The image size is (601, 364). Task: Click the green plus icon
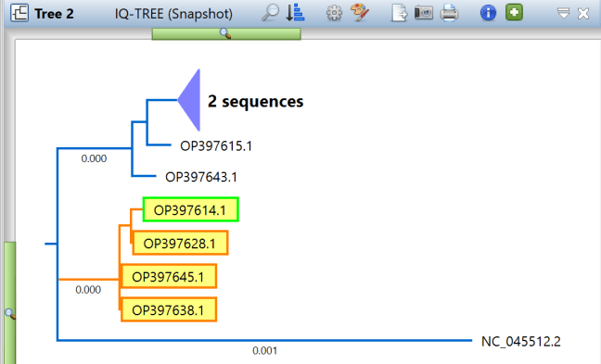click(x=514, y=13)
